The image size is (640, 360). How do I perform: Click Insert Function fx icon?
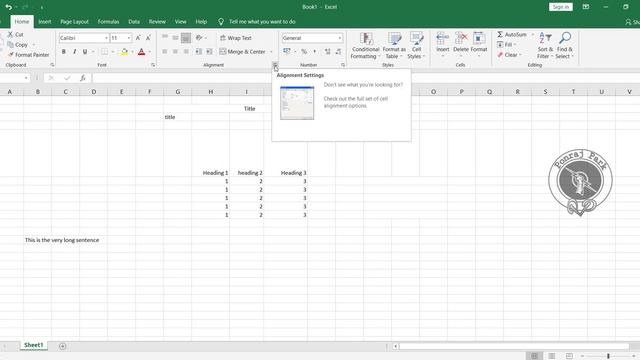pos(83,78)
